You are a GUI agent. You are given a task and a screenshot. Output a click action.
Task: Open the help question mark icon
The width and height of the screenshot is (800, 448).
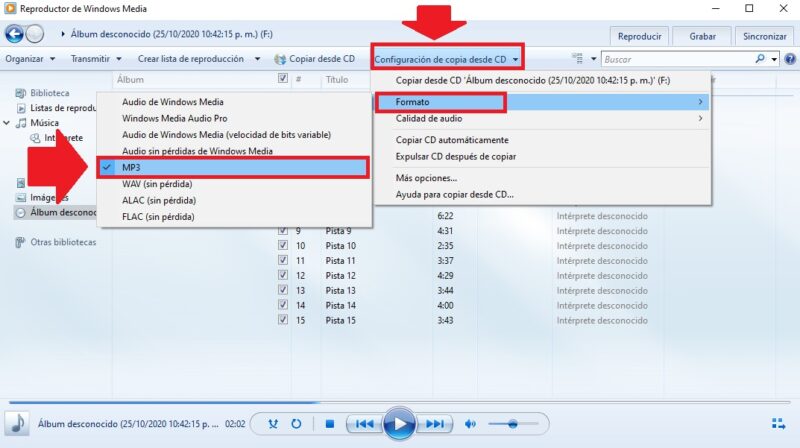(790, 59)
